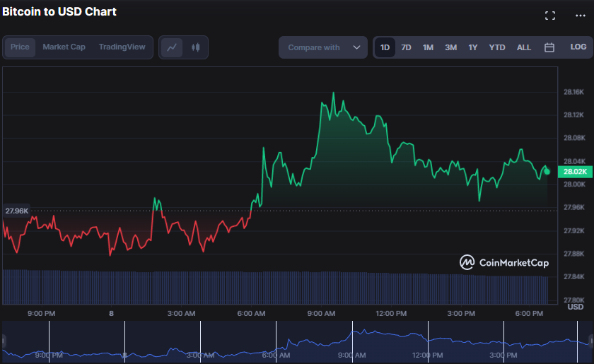Image resolution: width=594 pixels, height=364 pixels.
Task: Click the 3:00 AM x-axis label
Action: [x=181, y=314]
